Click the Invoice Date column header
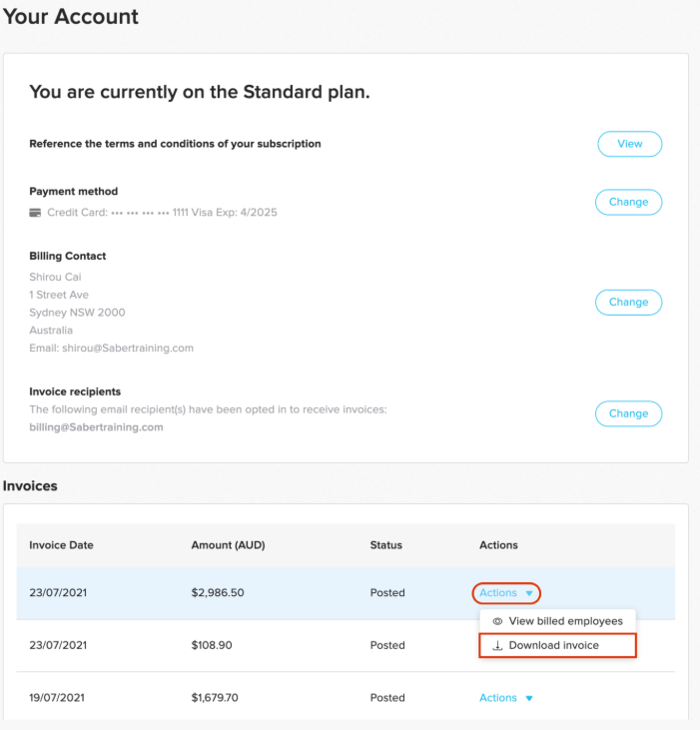700x730 pixels. click(61, 545)
